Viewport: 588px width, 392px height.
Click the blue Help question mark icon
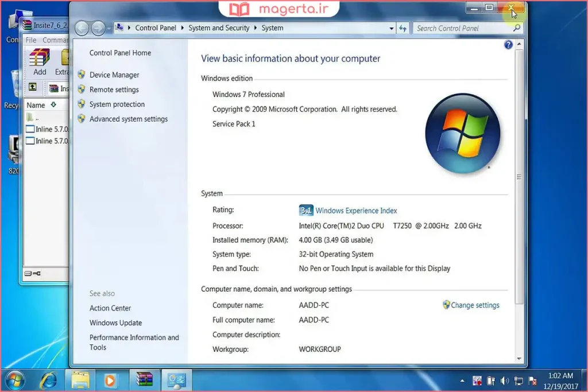click(508, 45)
